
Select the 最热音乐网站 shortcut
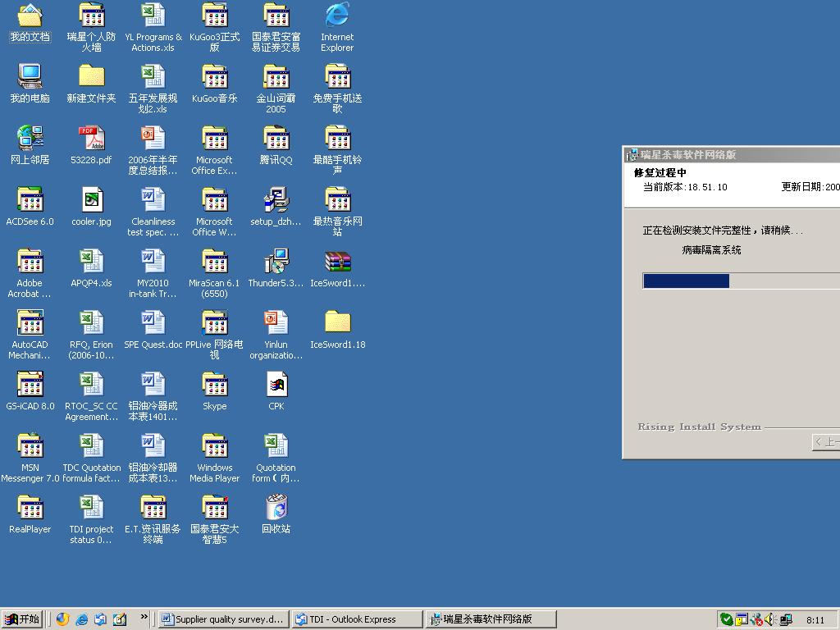(x=337, y=212)
